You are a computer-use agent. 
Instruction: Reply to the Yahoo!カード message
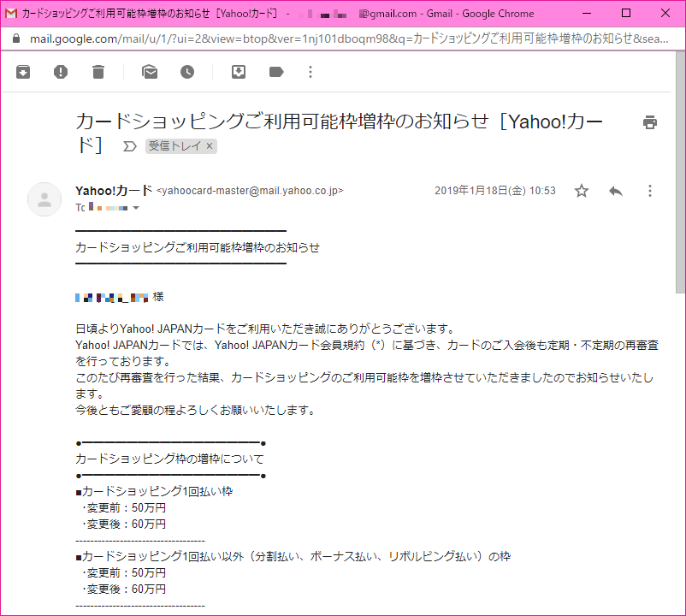pyautogui.click(x=616, y=191)
